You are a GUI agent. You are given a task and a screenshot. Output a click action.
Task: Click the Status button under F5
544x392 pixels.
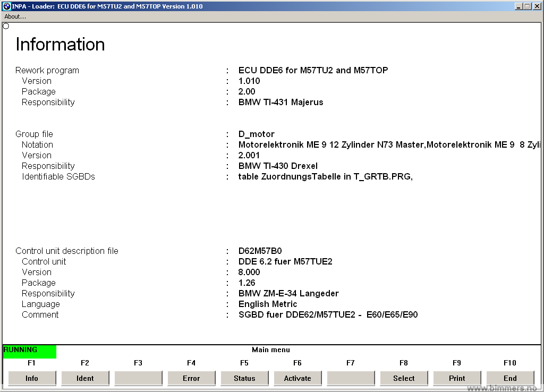244,378
